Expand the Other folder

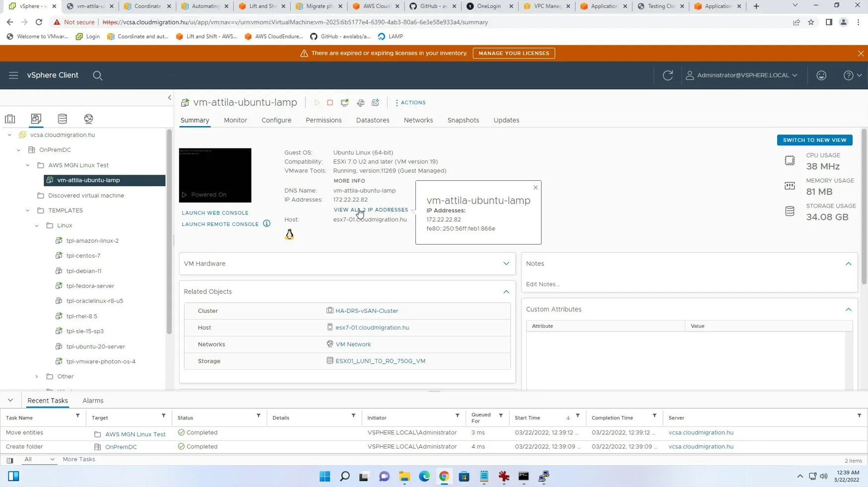tap(37, 376)
